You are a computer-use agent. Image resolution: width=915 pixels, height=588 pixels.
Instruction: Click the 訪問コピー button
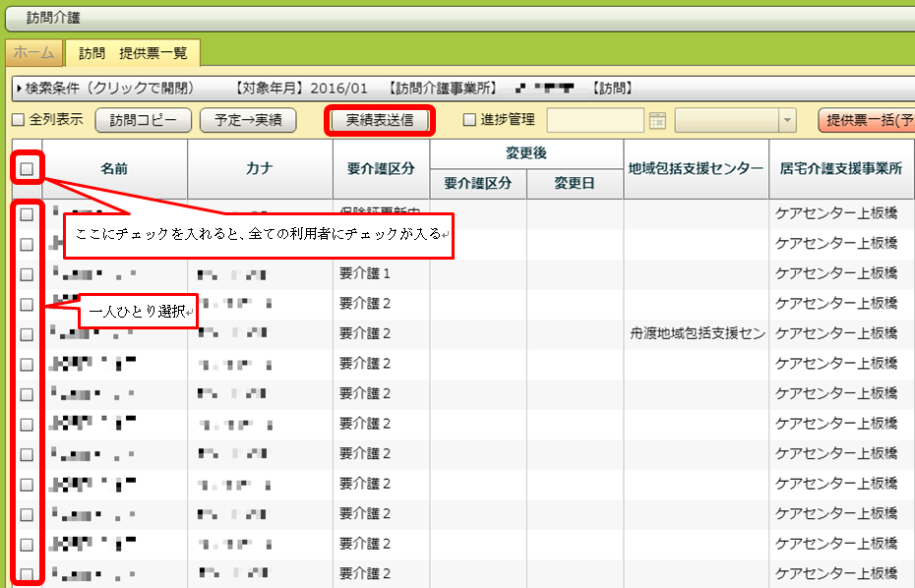(143, 120)
